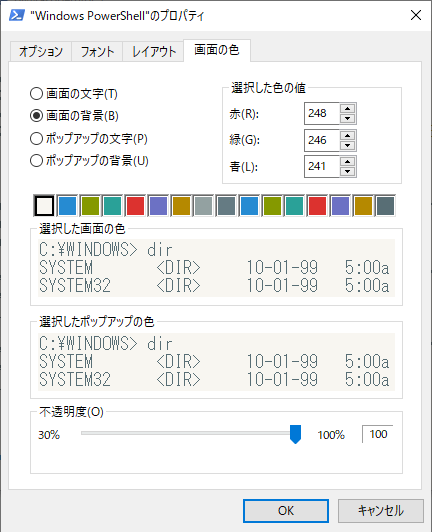The height and width of the screenshot is (532, 432).
Task: Click the 青(L) input field showing 241
Action: point(322,166)
